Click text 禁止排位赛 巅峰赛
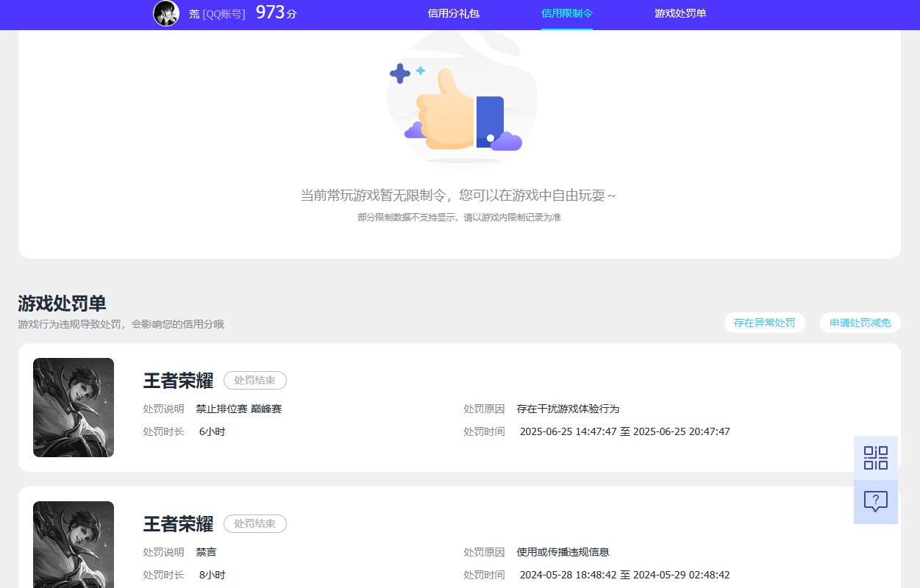 click(x=239, y=409)
